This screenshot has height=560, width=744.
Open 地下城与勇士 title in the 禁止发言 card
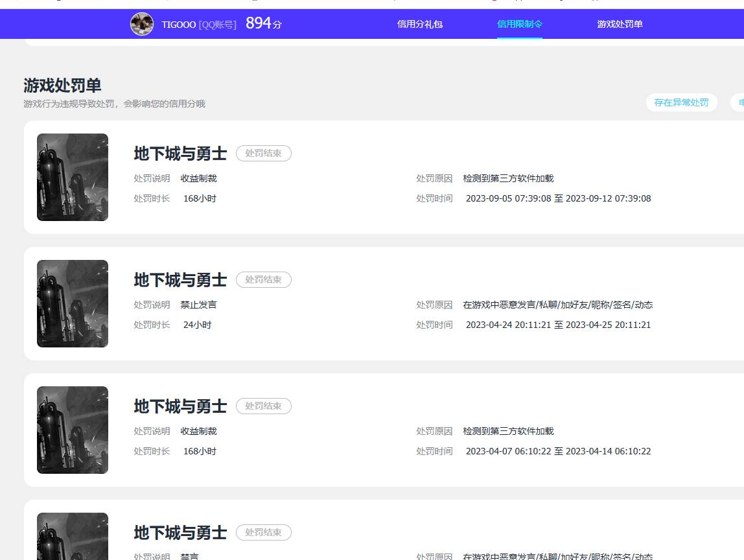[180, 280]
